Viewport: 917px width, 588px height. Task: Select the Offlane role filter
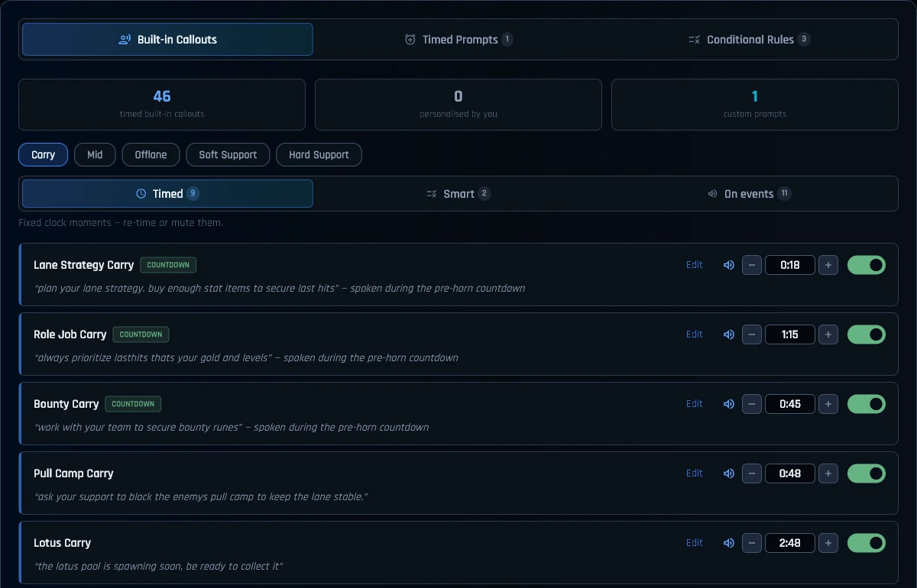pos(151,154)
